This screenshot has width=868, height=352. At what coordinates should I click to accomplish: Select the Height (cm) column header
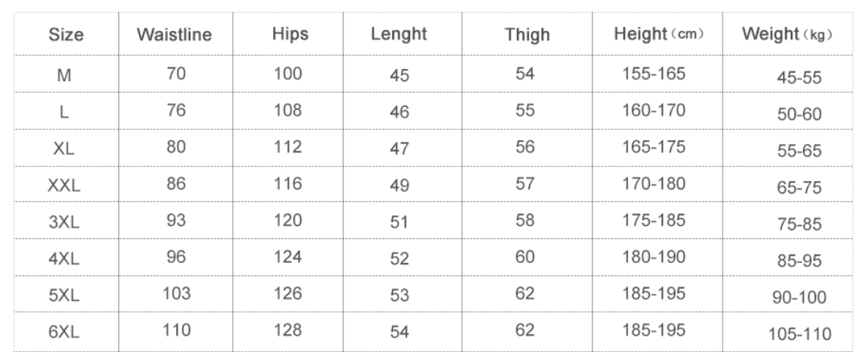pyautogui.click(x=658, y=35)
